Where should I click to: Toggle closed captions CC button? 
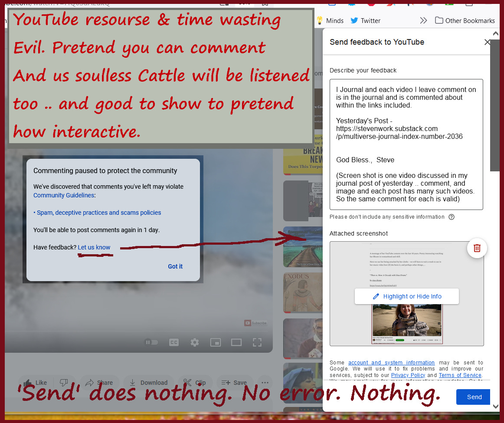pyautogui.click(x=174, y=342)
